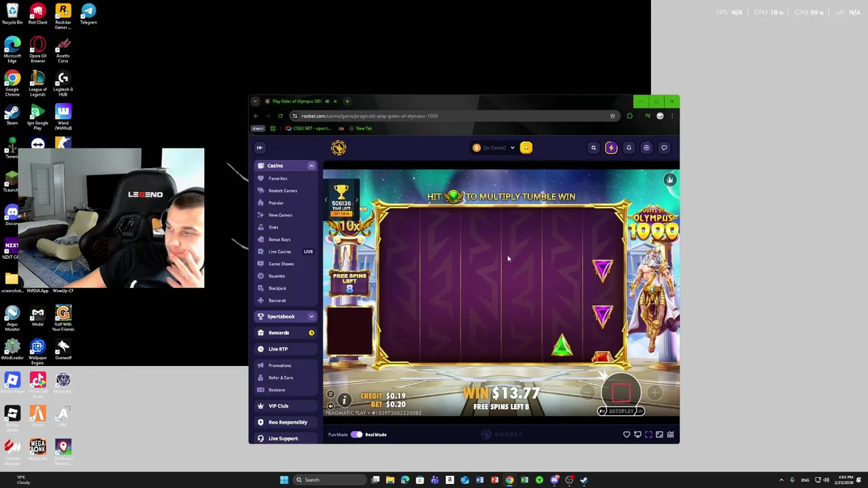Open the slot info (i) button
This screenshot has height=488, width=868.
point(344,400)
